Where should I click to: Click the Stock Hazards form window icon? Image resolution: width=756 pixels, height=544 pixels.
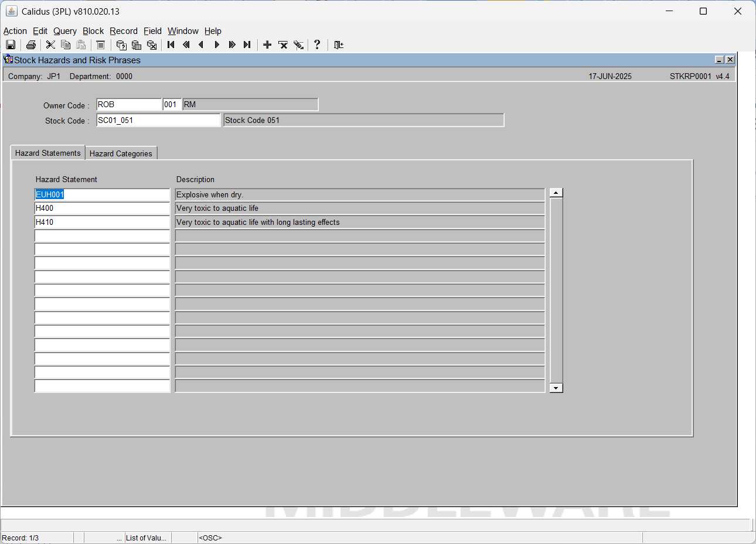click(8, 59)
